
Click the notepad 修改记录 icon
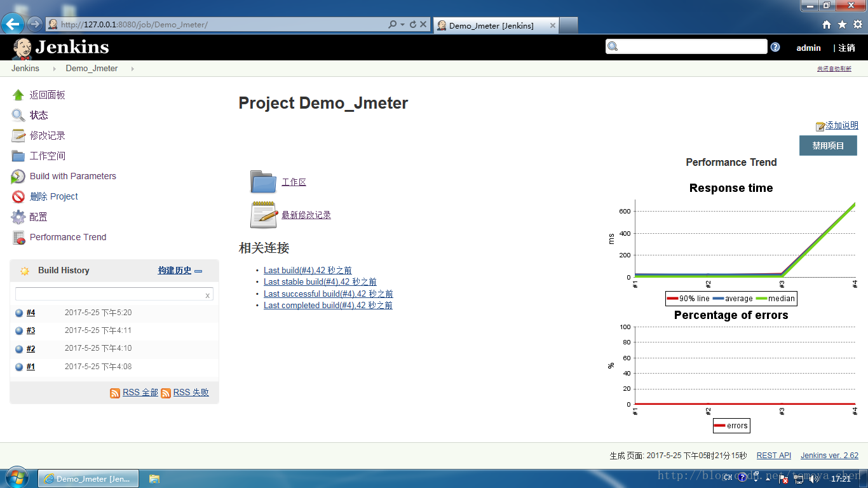(x=18, y=135)
